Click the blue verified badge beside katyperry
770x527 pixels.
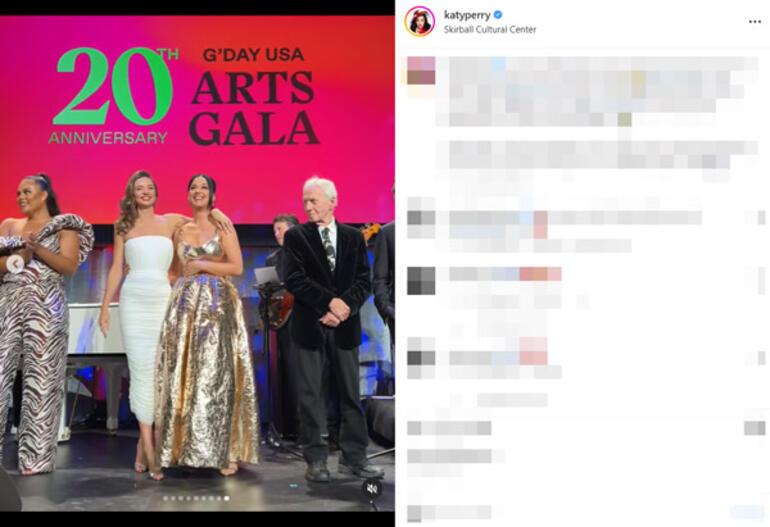497,15
